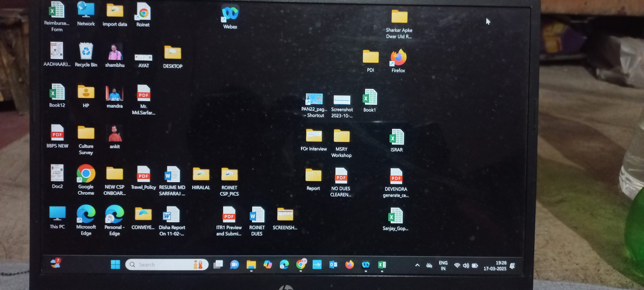Open the weather widget on taskbar

56,263
